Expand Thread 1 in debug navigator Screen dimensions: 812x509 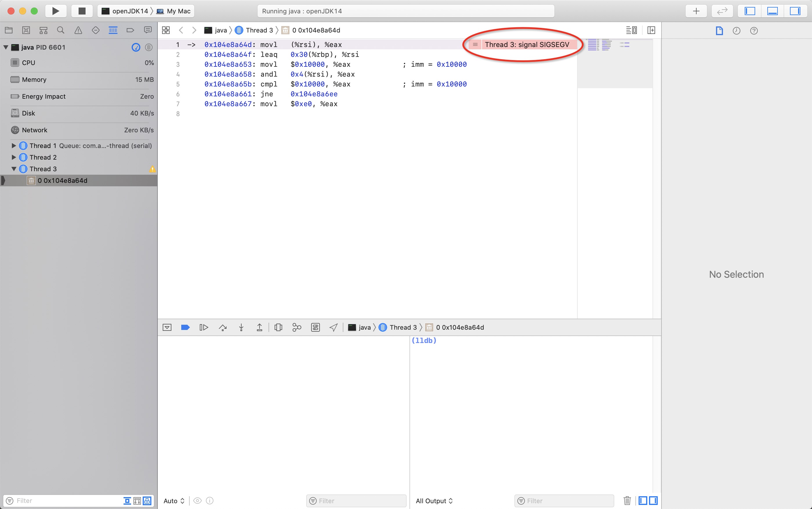point(13,146)
